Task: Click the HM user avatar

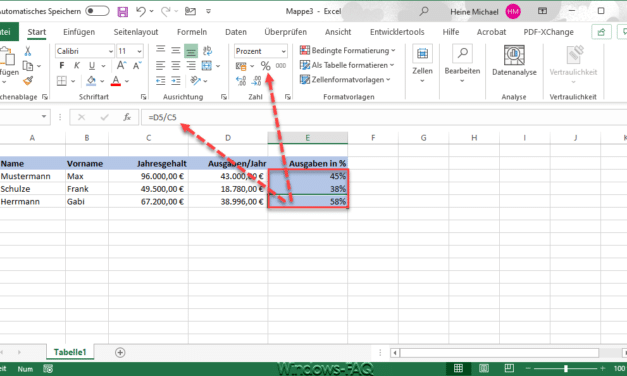Action: coord(513,12)
